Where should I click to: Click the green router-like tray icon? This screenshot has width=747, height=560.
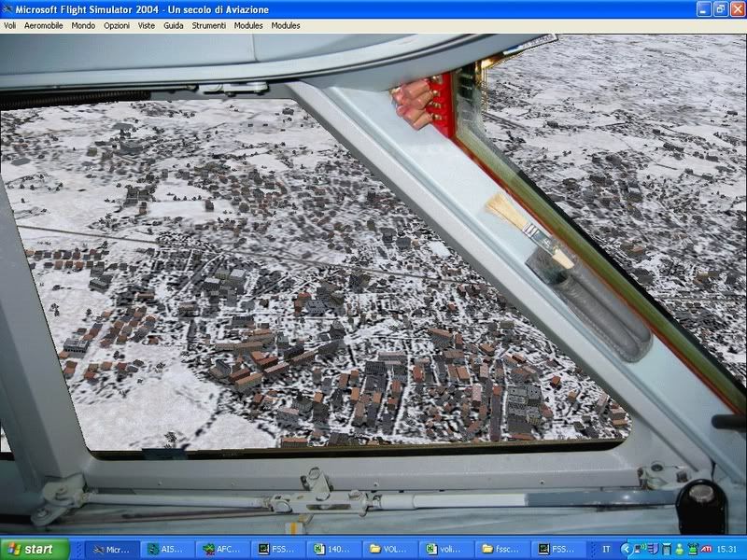point(693,549)
